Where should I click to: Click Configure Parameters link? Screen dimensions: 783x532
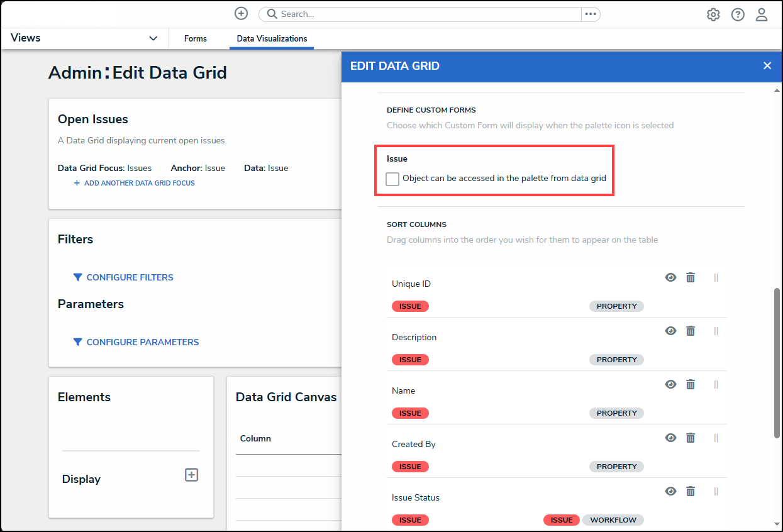[x=142, y=342]
